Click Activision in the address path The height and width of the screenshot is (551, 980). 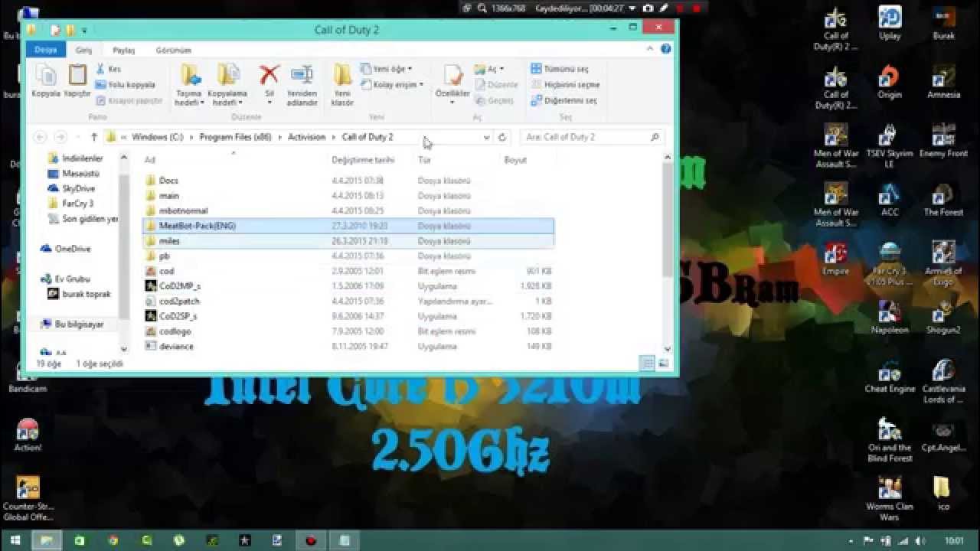tap(307, 137)
